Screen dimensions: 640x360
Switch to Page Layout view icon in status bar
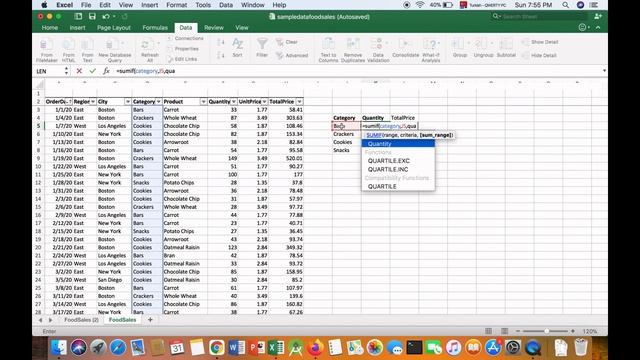(x=504, y=331)
